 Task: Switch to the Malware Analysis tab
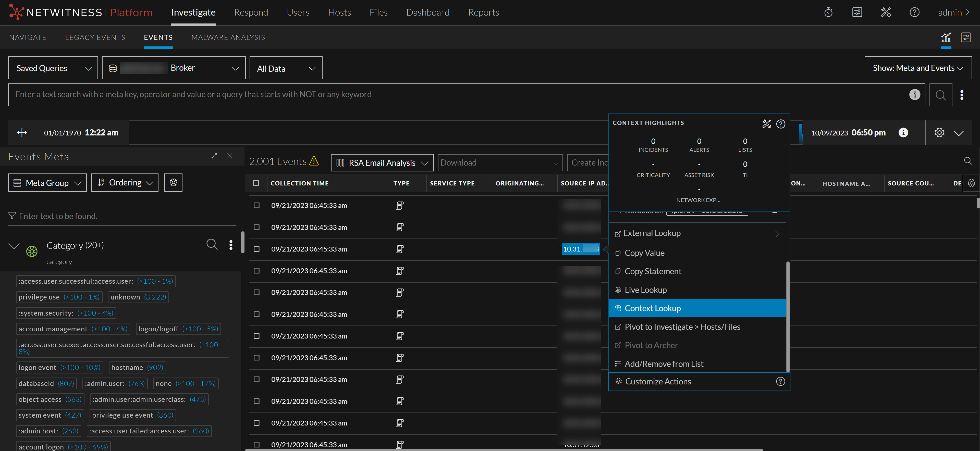coord(228,38)
